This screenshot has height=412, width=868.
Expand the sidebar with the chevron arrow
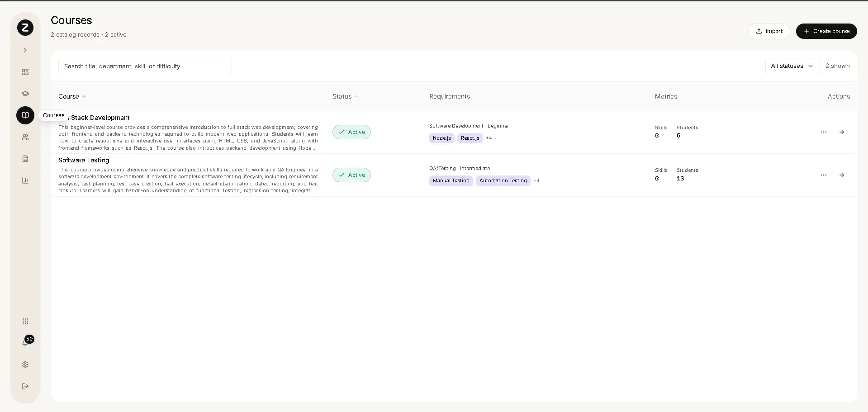tap(25, 50)
